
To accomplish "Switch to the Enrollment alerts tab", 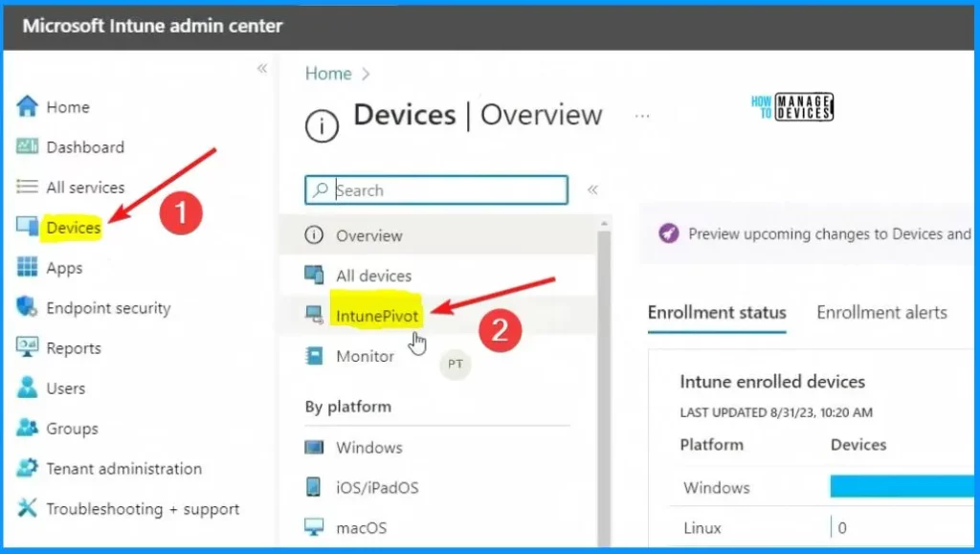I will 881,312.
